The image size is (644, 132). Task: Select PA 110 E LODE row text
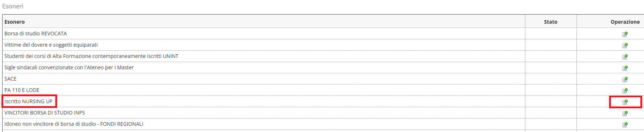22,90
